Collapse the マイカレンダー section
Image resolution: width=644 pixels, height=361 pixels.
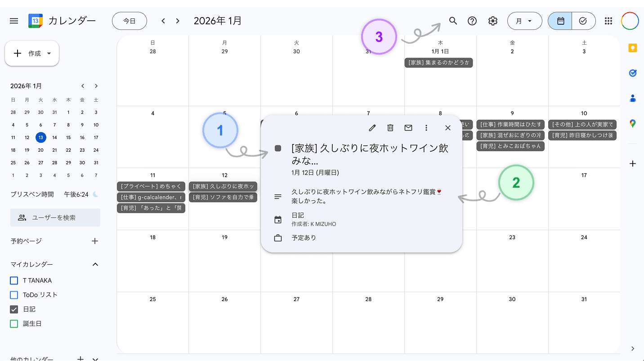[95, 264]
